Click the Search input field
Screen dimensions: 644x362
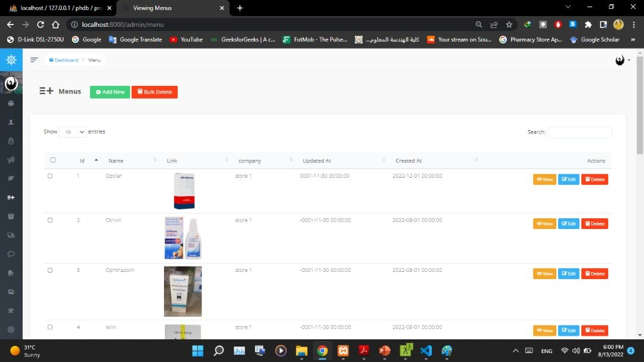(580, 132)
